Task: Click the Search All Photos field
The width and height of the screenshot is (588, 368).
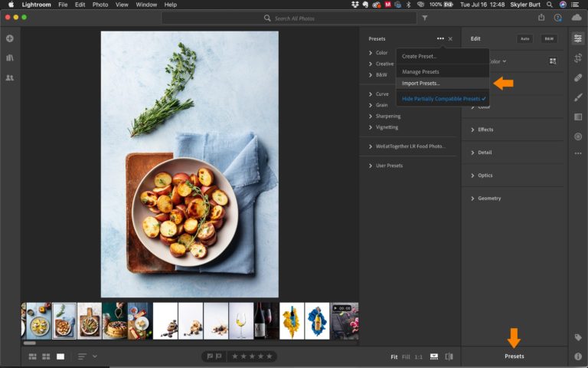Action: 289,18
